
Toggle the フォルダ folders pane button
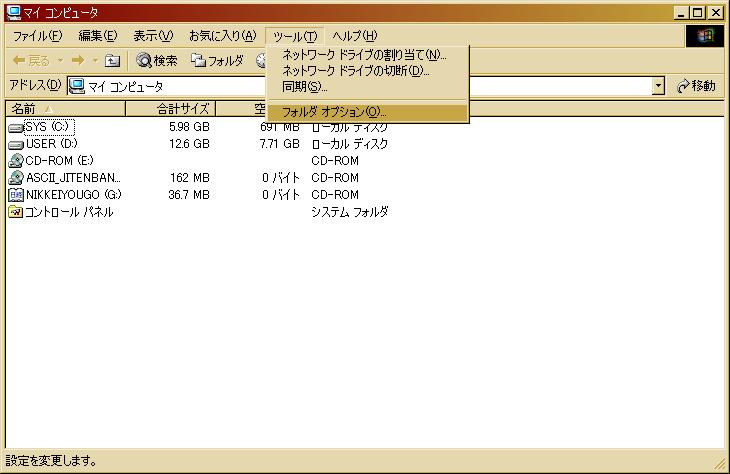pyautogui.click(x=217, y=61)
